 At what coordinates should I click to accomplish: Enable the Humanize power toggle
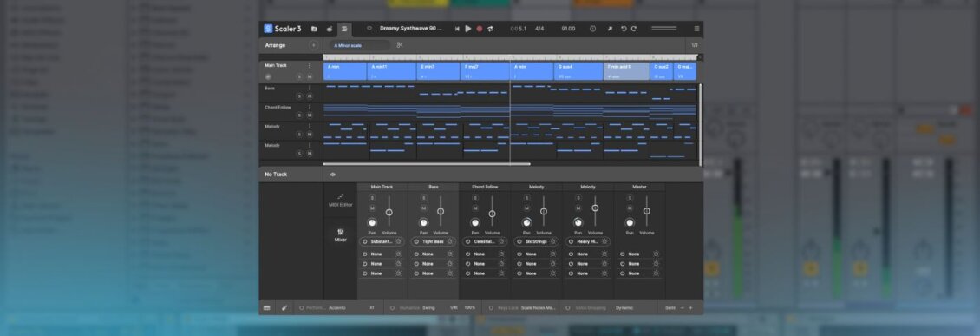tap(393, 308)
